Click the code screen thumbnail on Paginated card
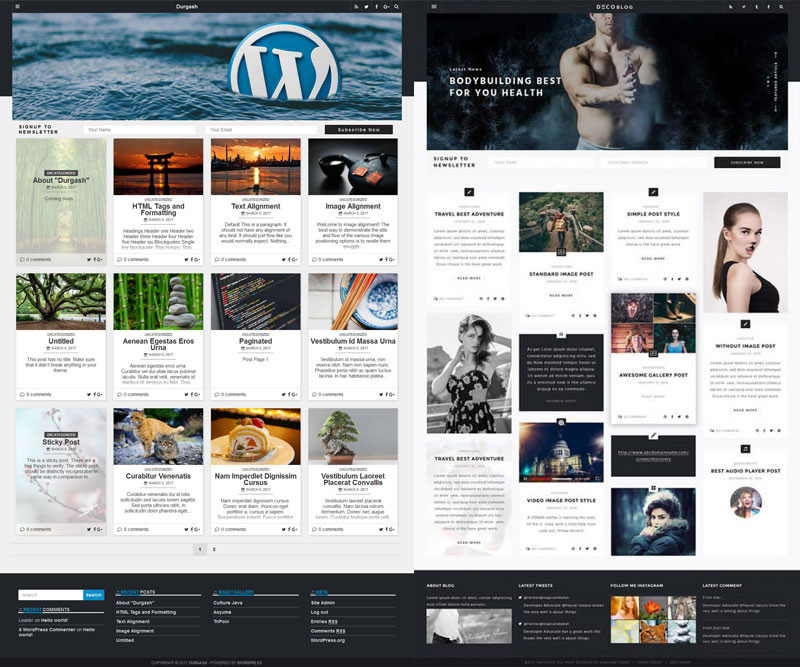This screenshot has width=800, height=667. tap(256, 301)
